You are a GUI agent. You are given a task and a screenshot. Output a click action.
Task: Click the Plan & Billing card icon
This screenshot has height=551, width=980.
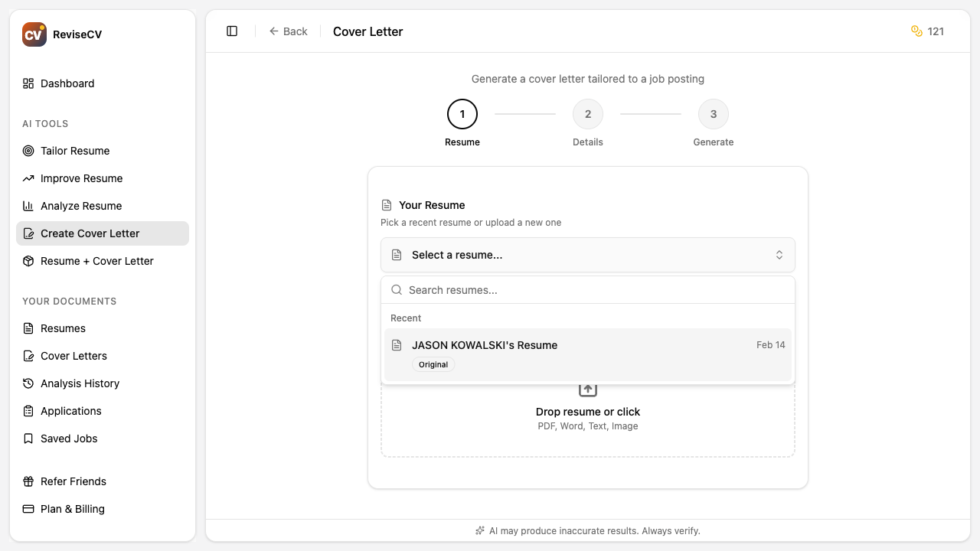click(28, 509)
